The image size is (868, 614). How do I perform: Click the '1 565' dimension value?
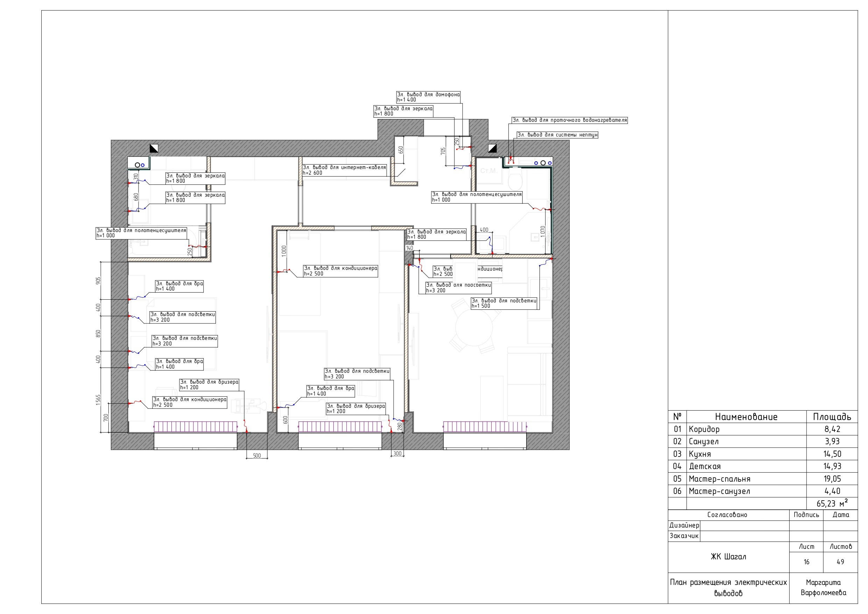point(98,400)
